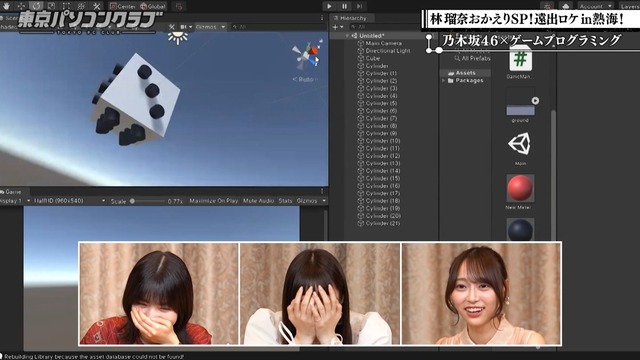This screenshot has height=360, width=640.
Task: Select the Rect Transform tool
Action: [67, 6]
